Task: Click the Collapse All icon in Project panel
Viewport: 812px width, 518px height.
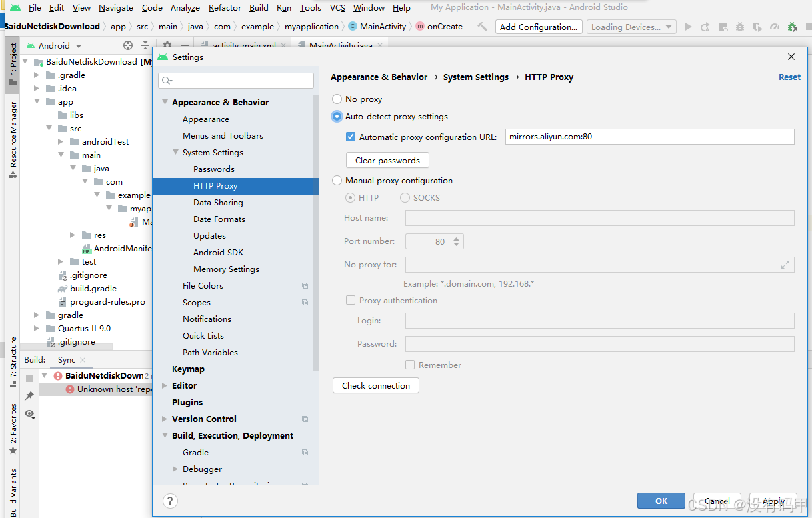Action: (x=145, y=45)
